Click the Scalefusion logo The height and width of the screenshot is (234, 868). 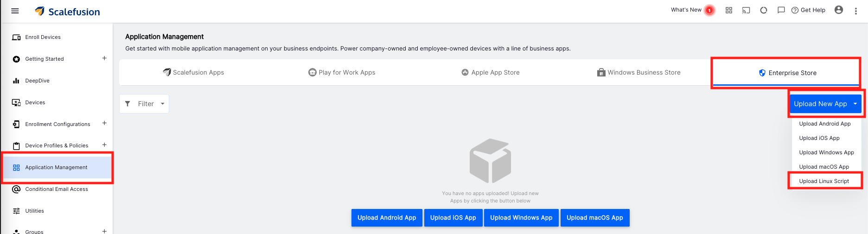(68, 12)
